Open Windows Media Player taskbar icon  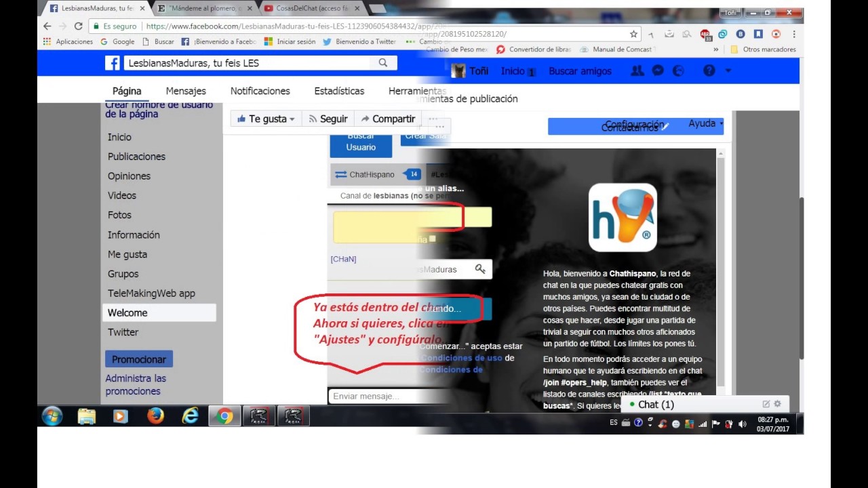pos(121,415)
